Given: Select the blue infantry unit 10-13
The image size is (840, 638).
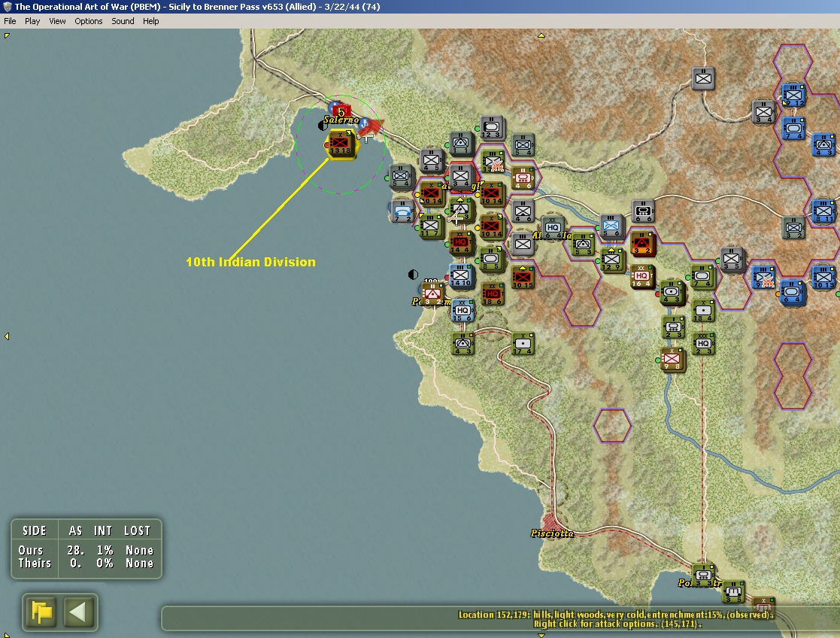Looking at the screenshot, I should (x=823, y=278).
